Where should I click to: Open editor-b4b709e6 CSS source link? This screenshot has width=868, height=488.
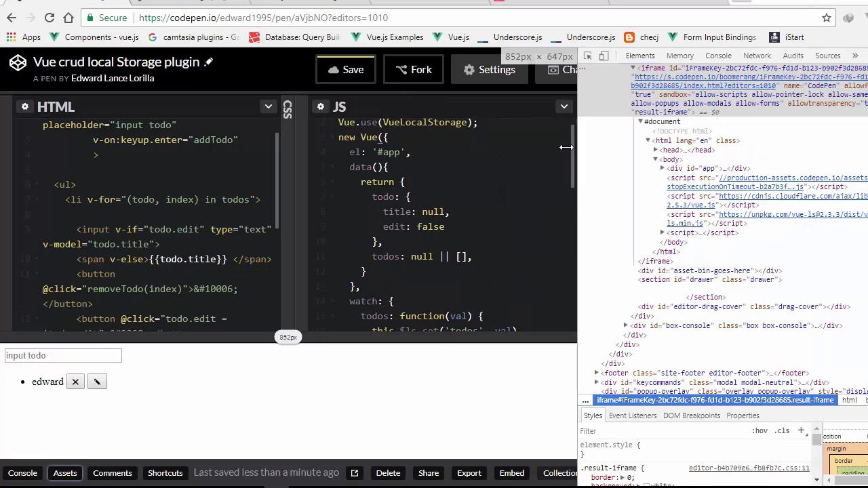(x=749, y=468)
